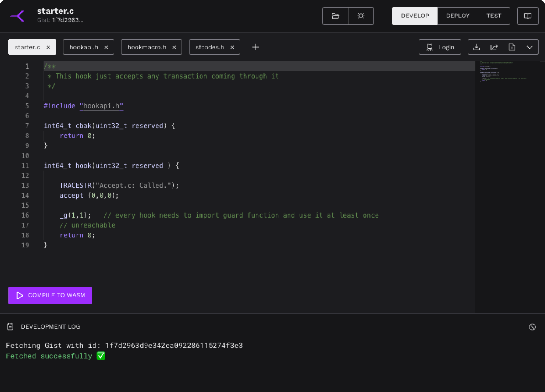Click the Hooks Builder logo
This screenshot has height=392, width=545.
[x=17, y=16]
